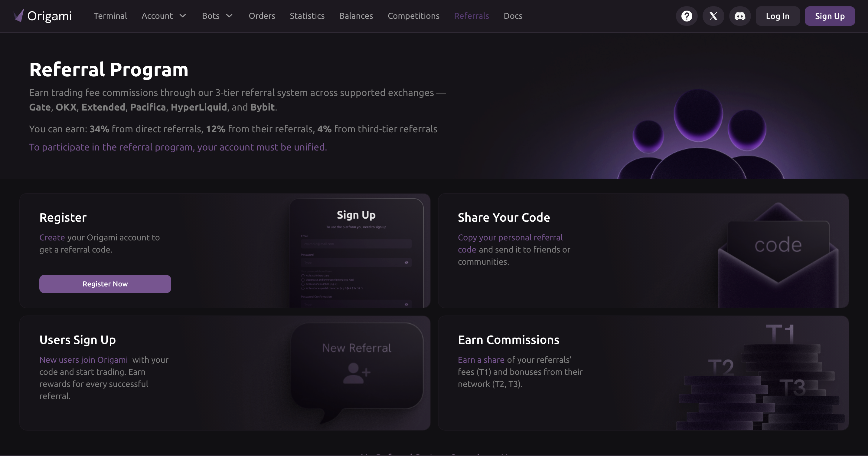Expand the Bots dropdown menu
This screenshot has width=868, height=456.
click(x=211, y=16)
